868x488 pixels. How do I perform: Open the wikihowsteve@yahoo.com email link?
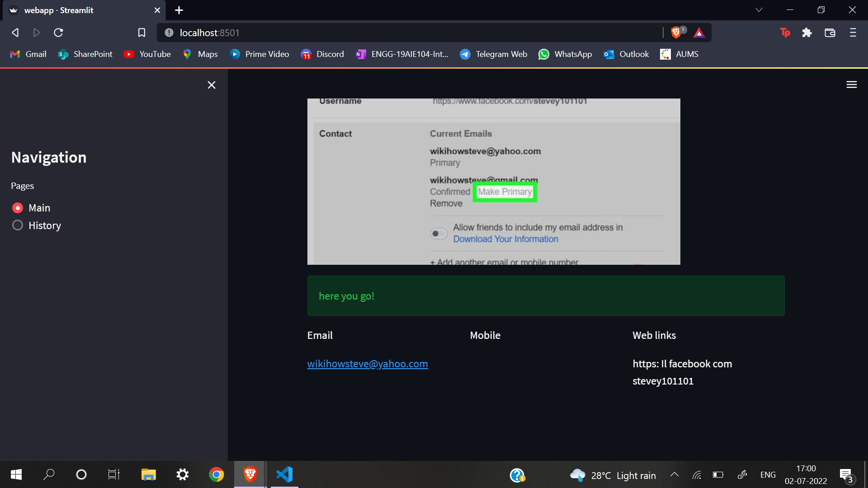368,364
